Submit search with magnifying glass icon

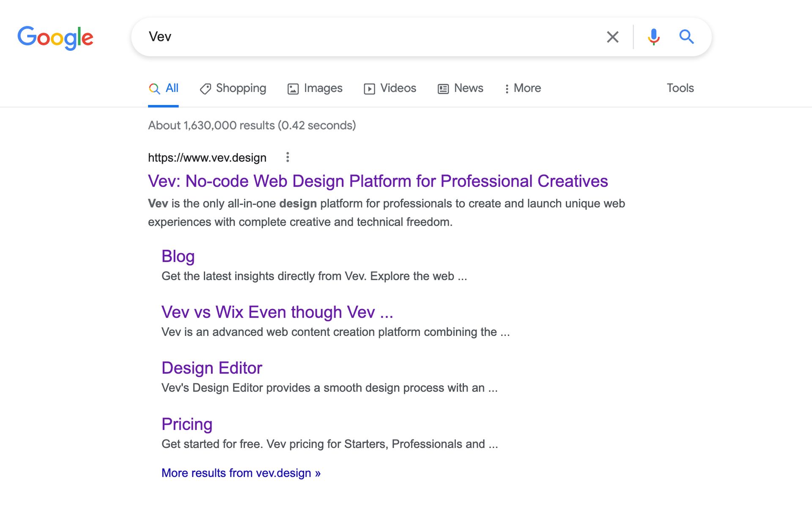pyautogui.click(x=686, y=37)
